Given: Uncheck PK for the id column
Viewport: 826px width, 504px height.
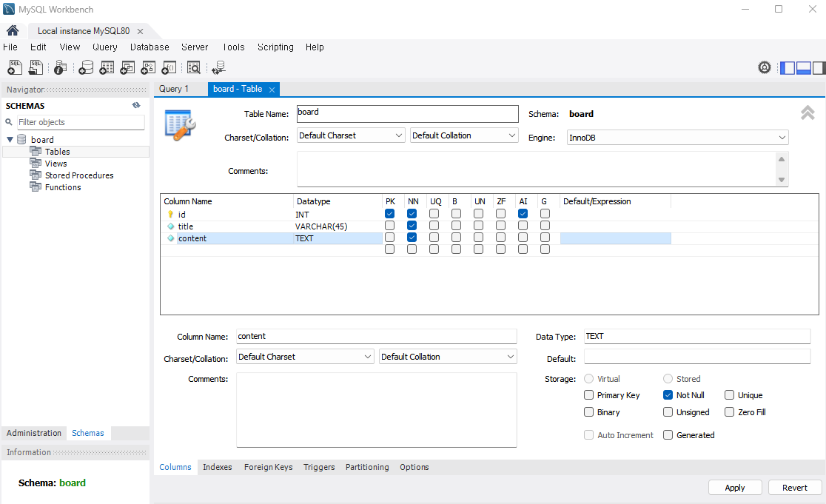Looking at the screenshot, I should point(390,214).
